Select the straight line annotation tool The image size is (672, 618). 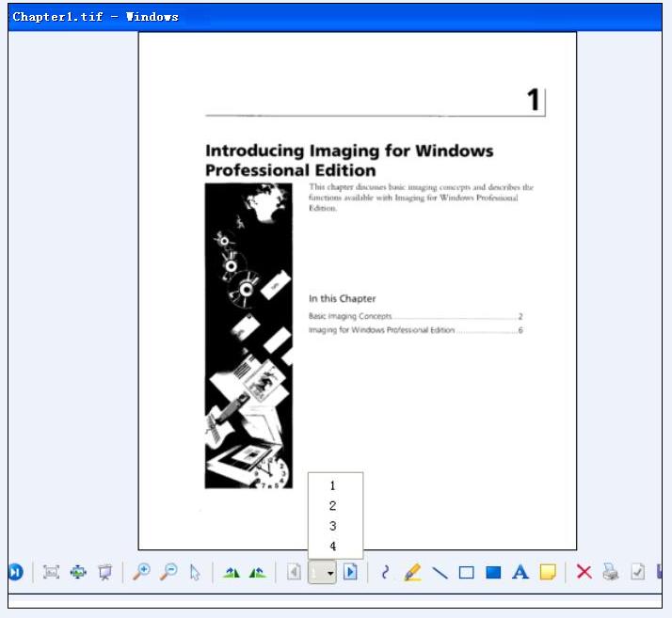(440, 573)
